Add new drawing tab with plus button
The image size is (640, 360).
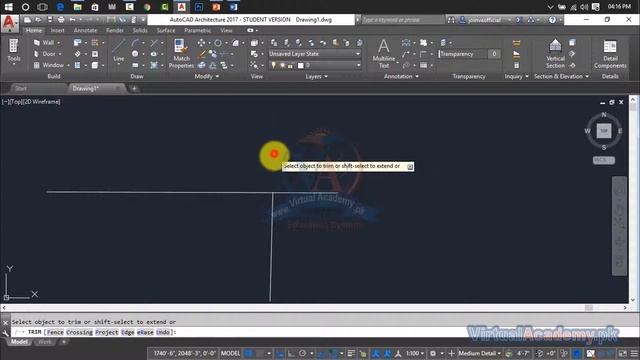pos(134,89)
